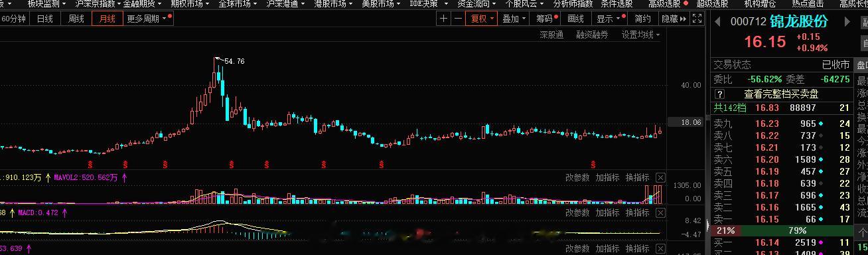Toggle the 画线 draw line button
This screenshot has width=868, height=255.
coord(576,19)
